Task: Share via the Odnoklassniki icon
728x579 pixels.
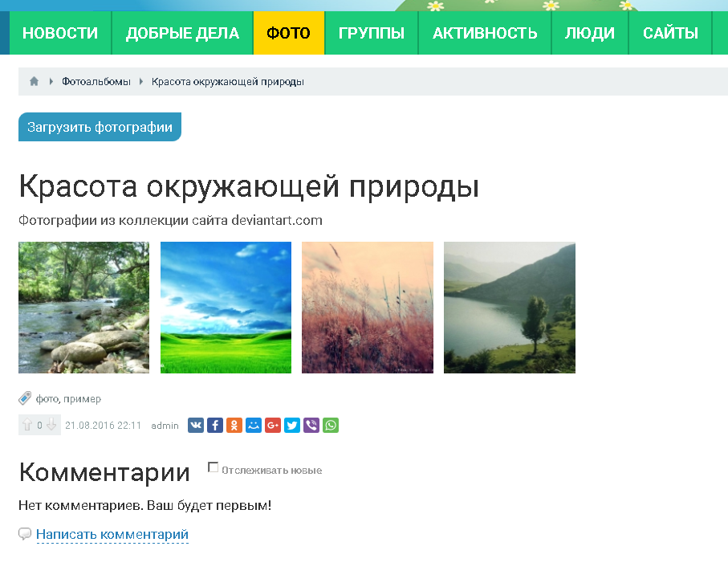Action: click(x=234, y=426)
